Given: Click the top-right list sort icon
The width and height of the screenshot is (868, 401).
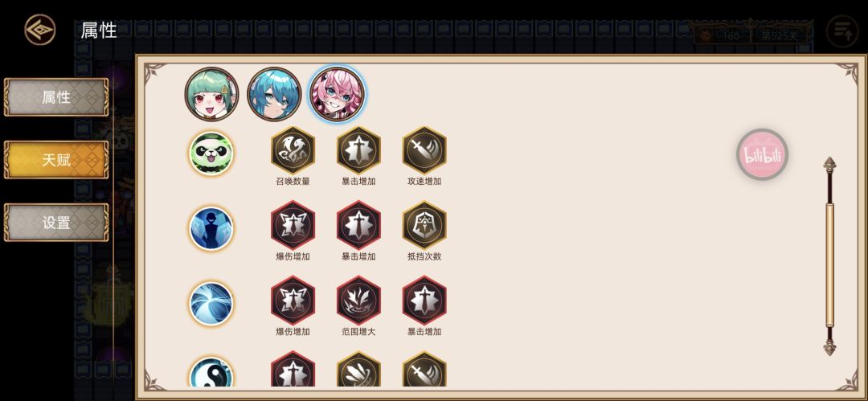Looking at the screenshot, I should click(842, 31).
